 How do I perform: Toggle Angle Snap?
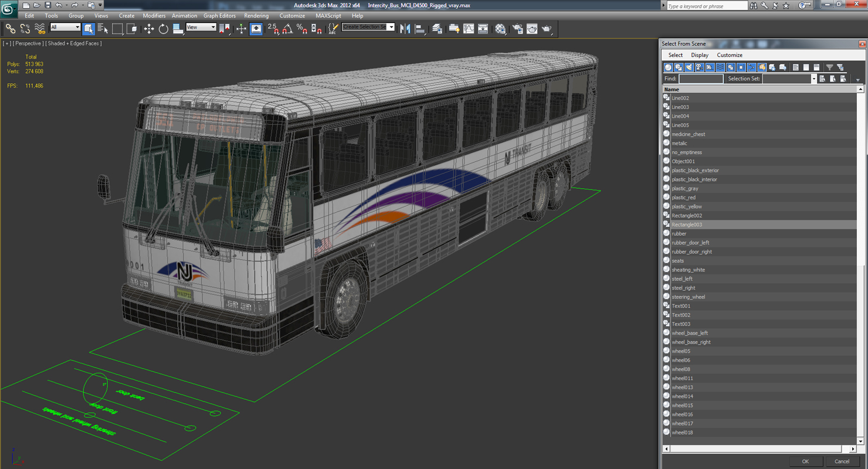tap(287, 28)
